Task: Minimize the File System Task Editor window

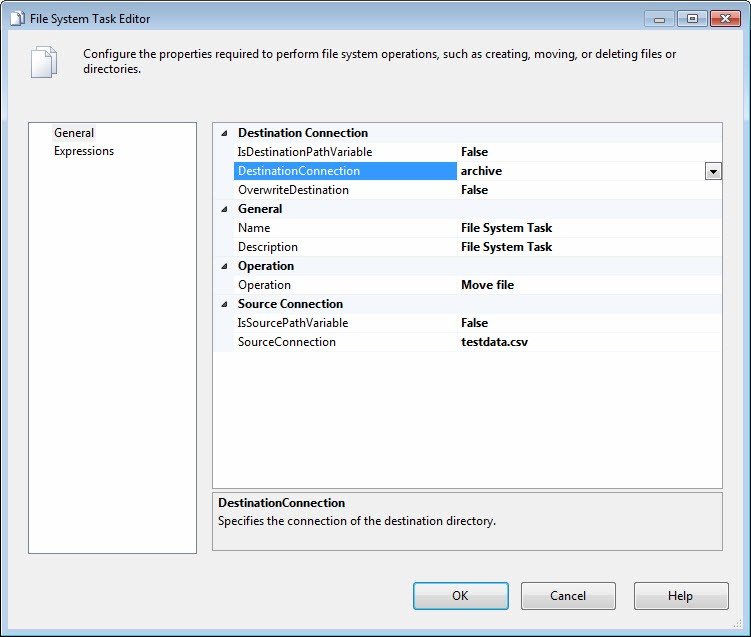Action: [659, 19]
